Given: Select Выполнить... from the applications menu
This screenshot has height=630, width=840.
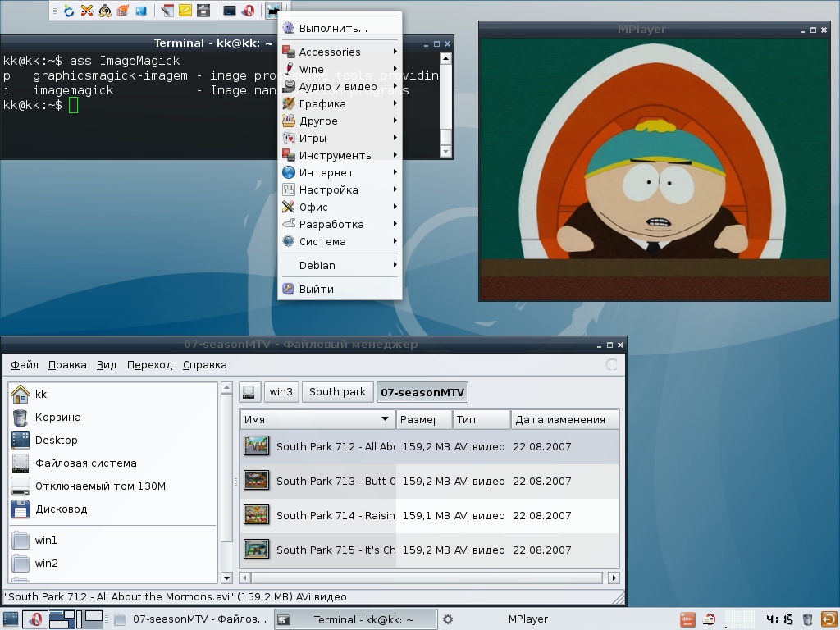Looking at the screenshot, I should click(333, 28).
